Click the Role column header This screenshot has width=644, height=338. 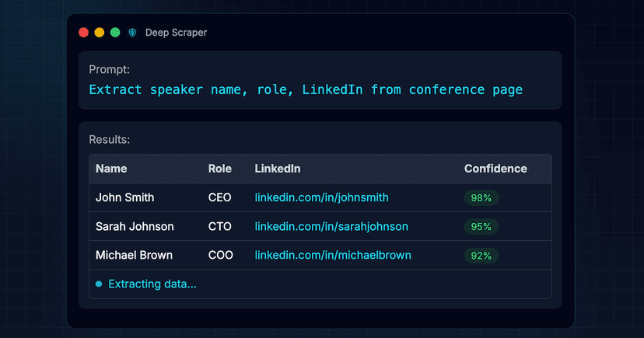[220, 169]
